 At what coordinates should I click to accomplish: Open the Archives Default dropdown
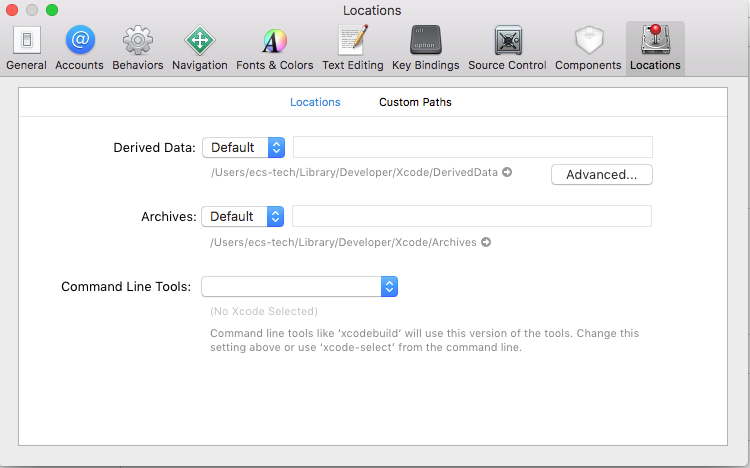(243, 216)
